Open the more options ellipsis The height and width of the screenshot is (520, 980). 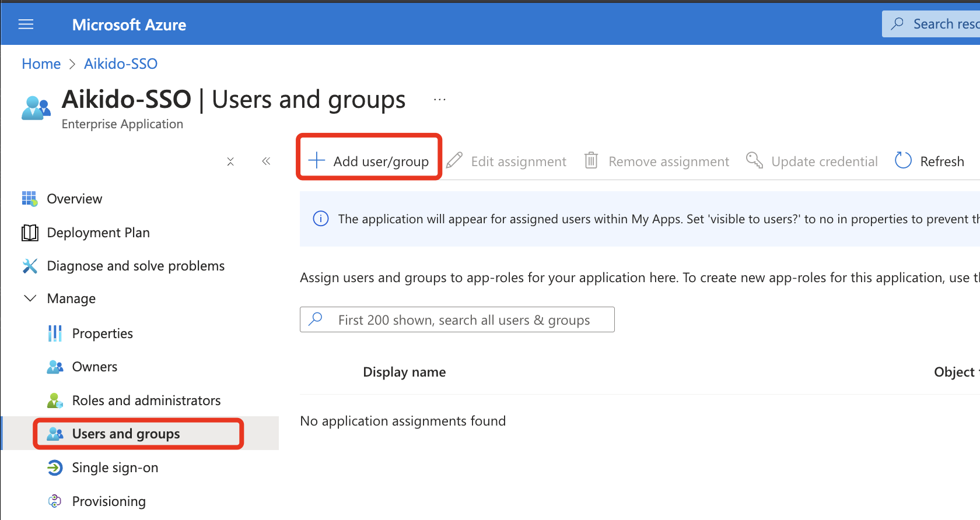[x=439, y=100]
